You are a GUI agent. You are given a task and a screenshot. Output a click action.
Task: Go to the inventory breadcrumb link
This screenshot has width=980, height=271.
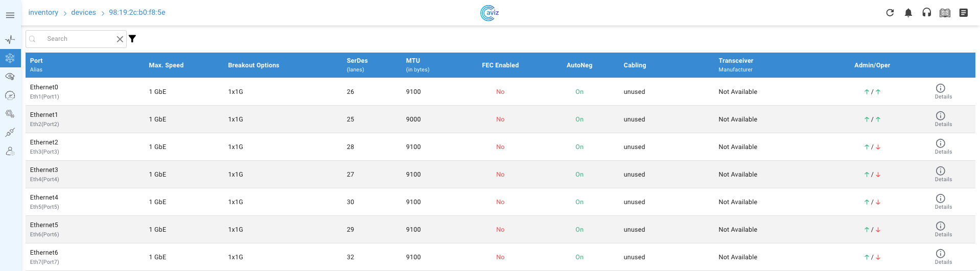pyautogui.click(x=43, y=12)
